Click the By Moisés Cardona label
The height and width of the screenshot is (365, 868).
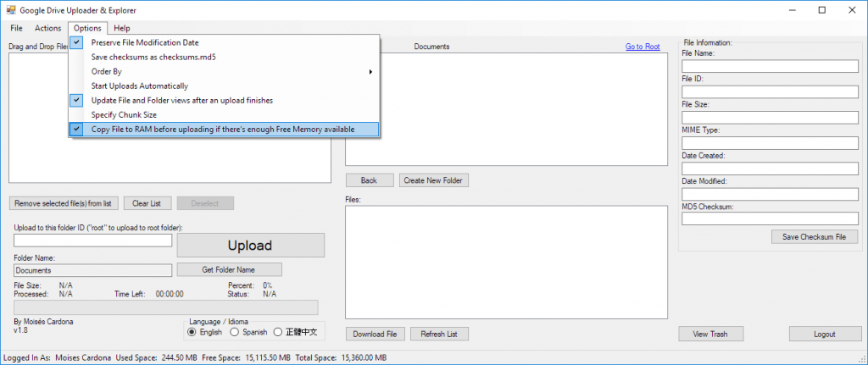(43, 321)
